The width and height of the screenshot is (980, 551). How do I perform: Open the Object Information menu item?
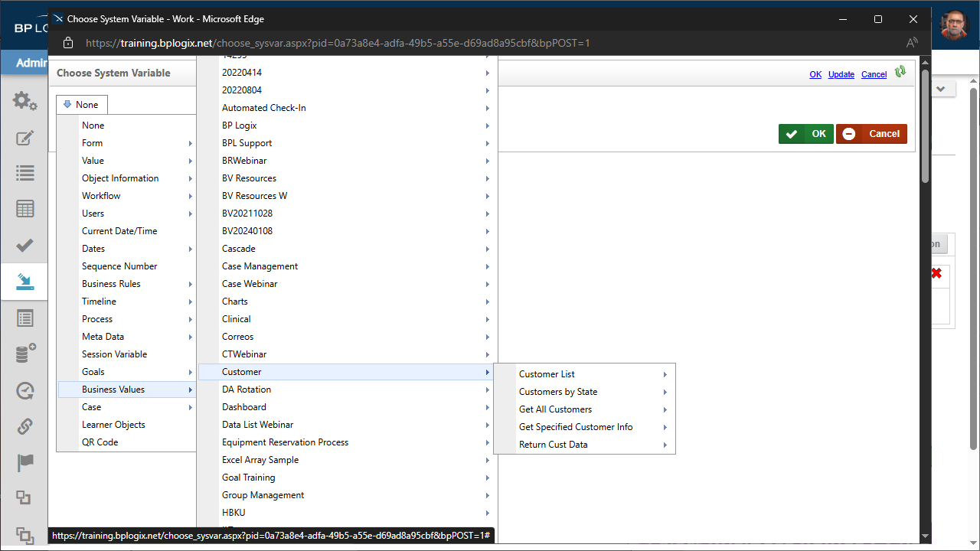coord(127,178)
